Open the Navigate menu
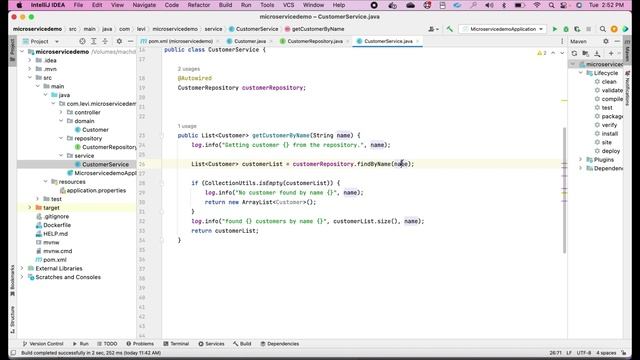The height and width of the screenshot is (360, 640). click(144, 5)
